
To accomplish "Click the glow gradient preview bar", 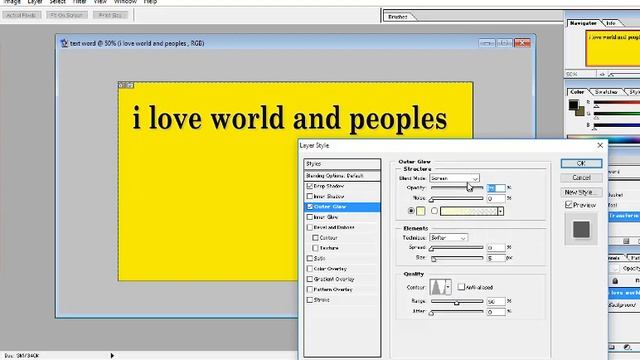I will 469,211.
